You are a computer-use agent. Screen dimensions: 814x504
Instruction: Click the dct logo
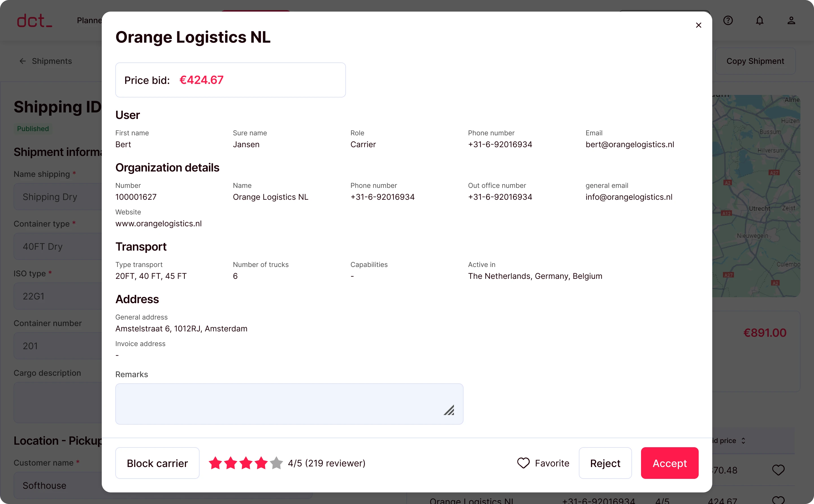[35, 21]
